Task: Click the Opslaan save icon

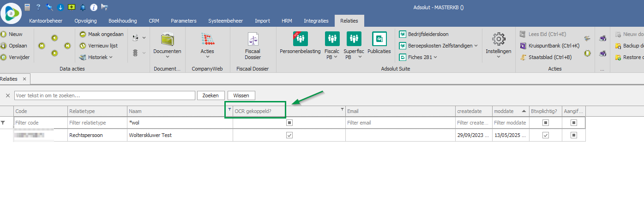Action: [x=4, y=46]
